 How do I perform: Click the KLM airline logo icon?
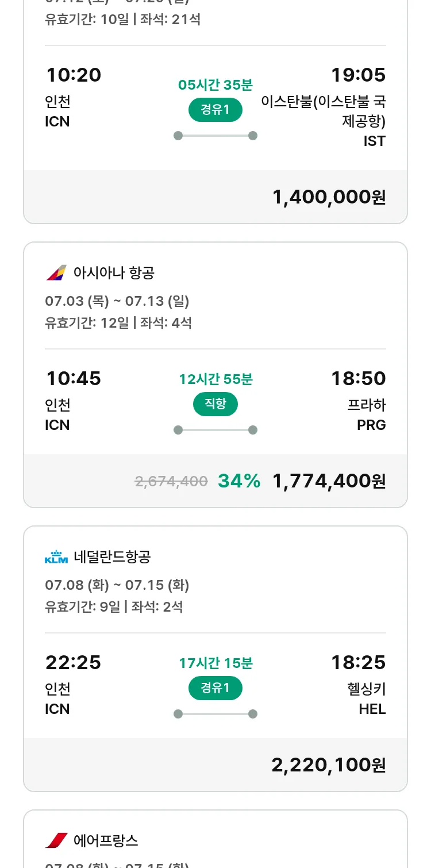point(56,556)
